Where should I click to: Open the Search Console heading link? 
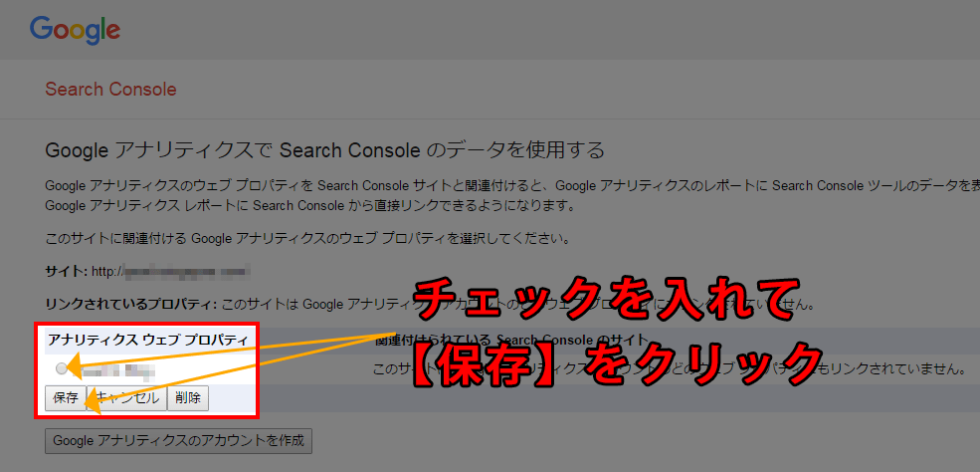(x=110, y=90)
